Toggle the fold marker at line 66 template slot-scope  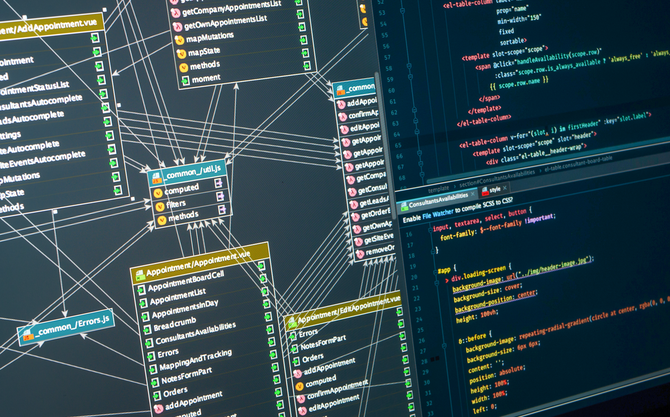coord(420,153)
